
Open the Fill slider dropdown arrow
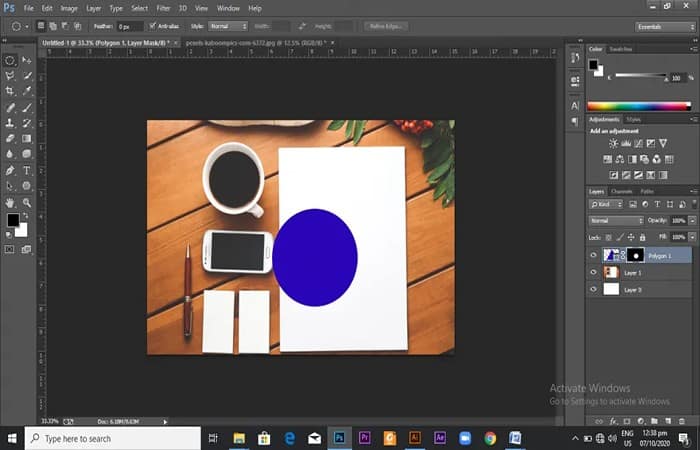[x=692, y=237]
